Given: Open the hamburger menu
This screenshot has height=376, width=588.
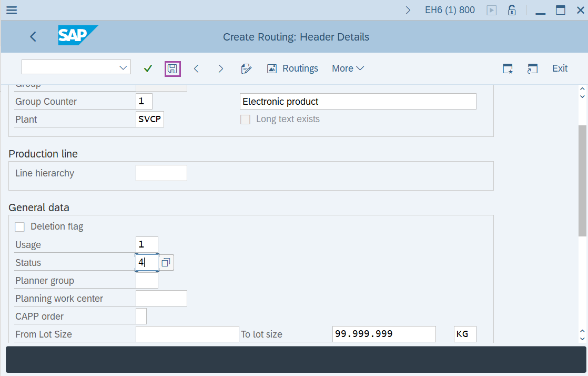Looking at the screenshot, I should (11, 9).
